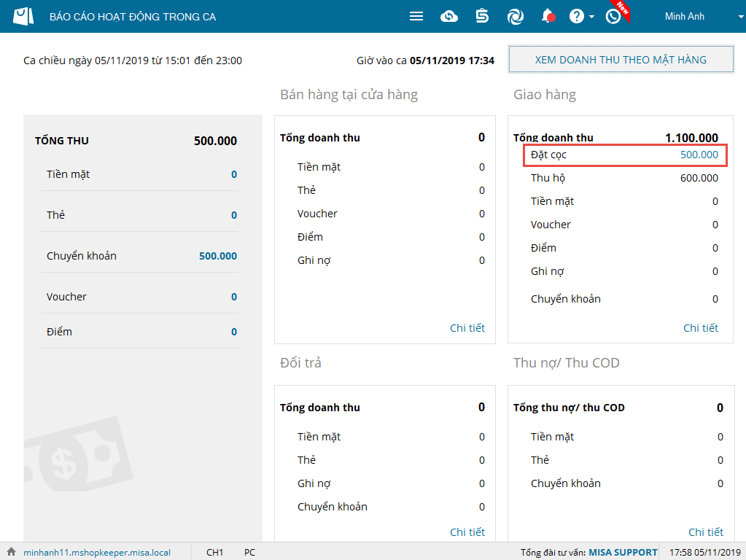
Task: Open the hamburger main menu
Action: [416, 17]
